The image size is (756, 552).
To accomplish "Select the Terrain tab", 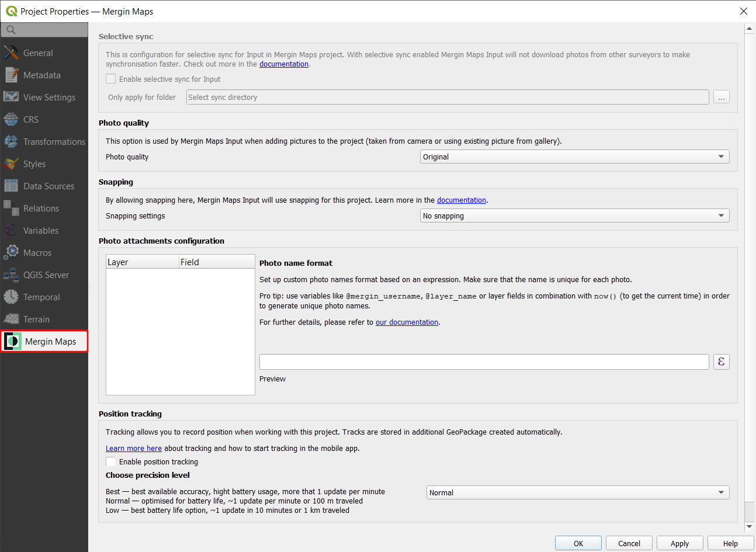I will pos(44,319).
